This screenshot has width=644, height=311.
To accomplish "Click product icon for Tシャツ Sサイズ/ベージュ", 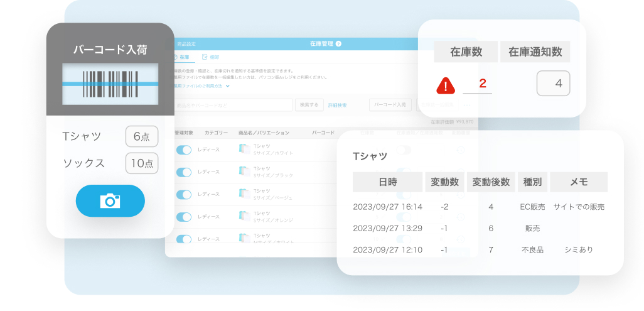I will click(x=244, y=194).
